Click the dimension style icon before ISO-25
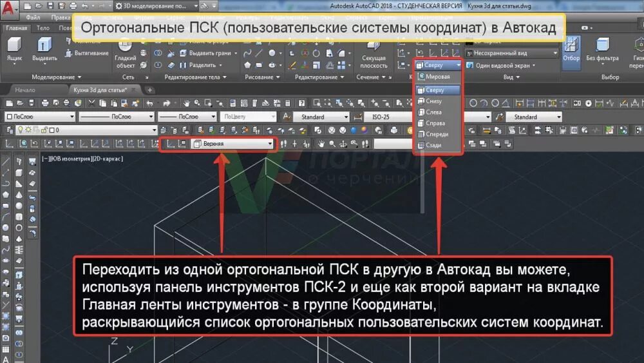The image size is (644, 363). pyautogui.click(x=357, y=117)
